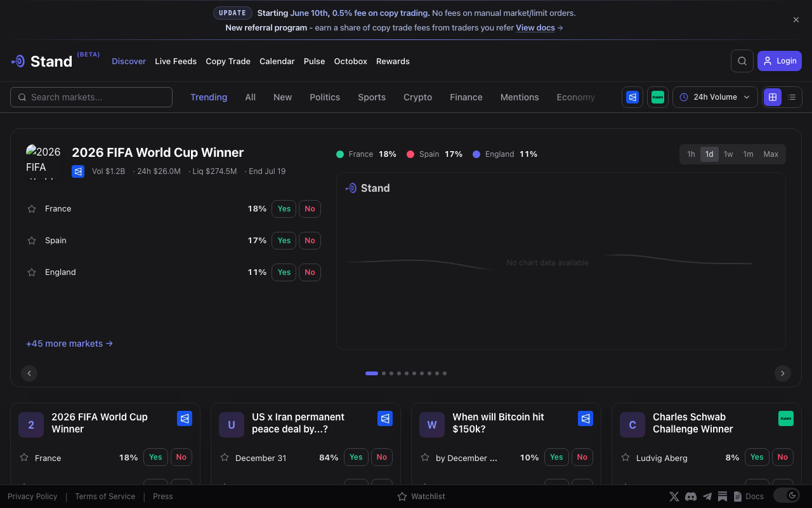Focus the Search markets input field
Screen dimensions: 812x508
point(91,97)
